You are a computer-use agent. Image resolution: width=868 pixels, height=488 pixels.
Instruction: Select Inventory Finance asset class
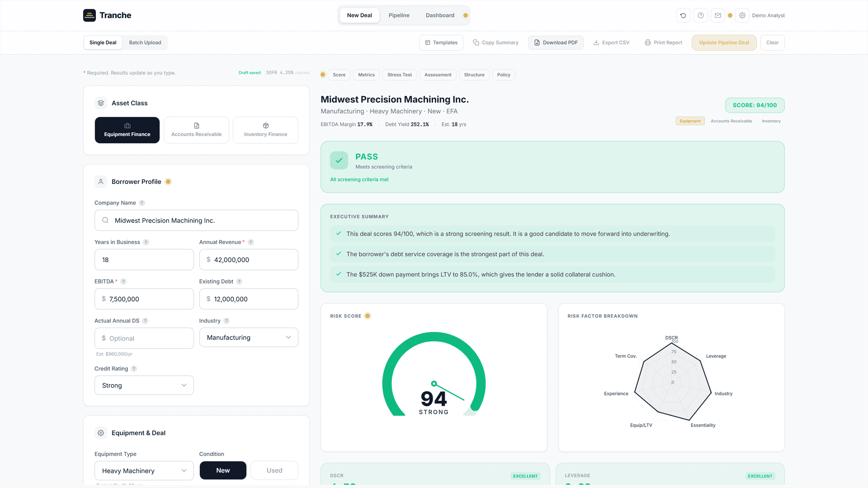[x=265, y=130]
